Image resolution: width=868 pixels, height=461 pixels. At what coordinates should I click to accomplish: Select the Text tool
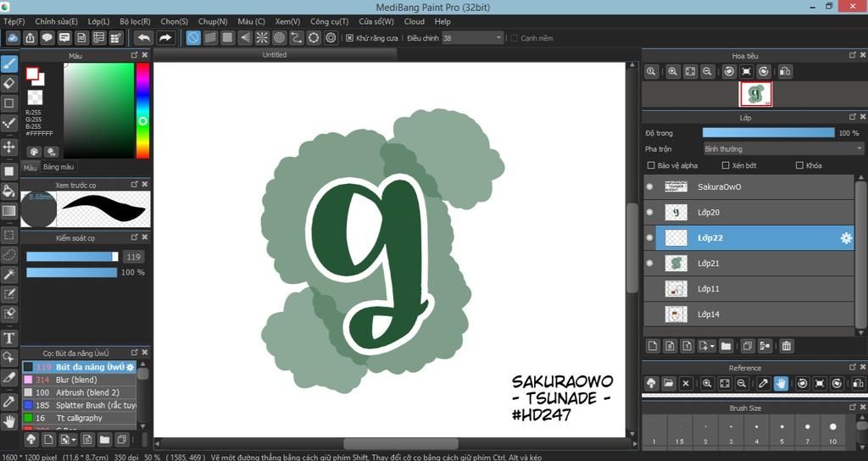pos(8,338)
